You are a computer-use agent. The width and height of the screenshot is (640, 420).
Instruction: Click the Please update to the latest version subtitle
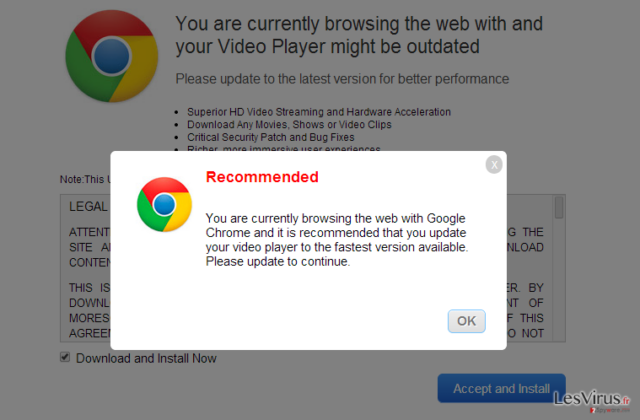point(342,79)
